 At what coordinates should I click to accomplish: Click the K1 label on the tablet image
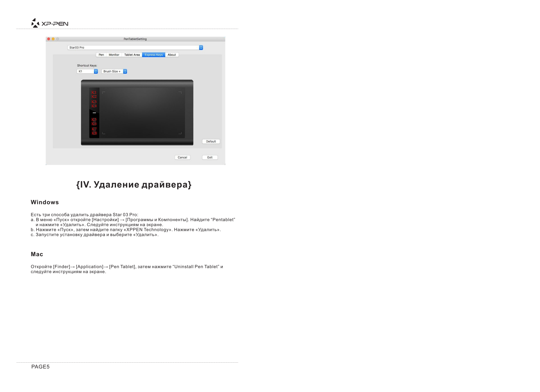94,92
